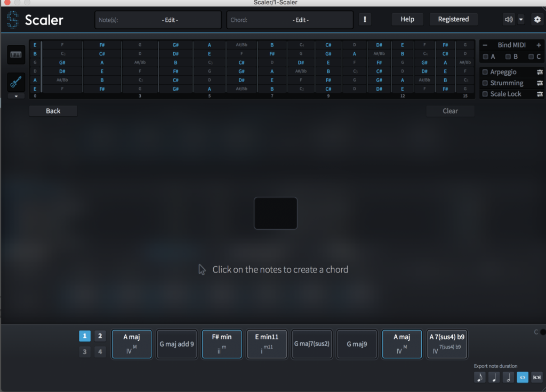Open Arpeggio settings sliders icon
Image resolution: width=546 pixels, height=392 pixels.
click(540, 72)
